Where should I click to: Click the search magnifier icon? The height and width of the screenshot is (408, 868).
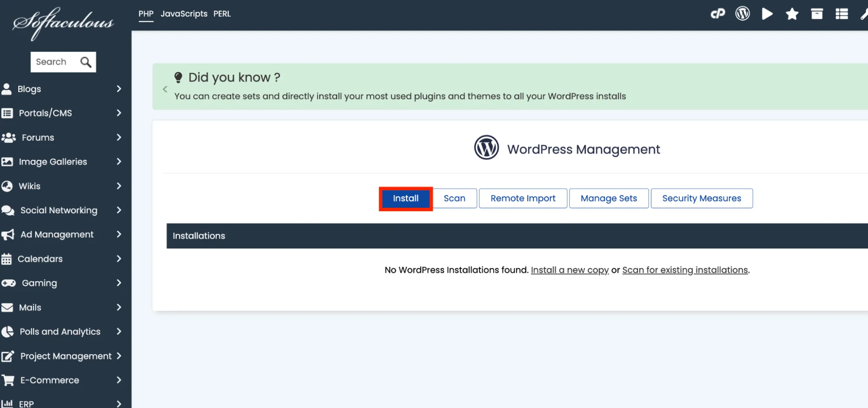pos(86,62)
